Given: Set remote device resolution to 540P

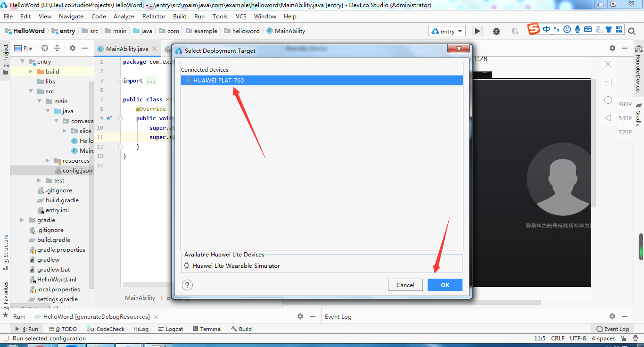Looking at the screenshot, I should [625, 118].
